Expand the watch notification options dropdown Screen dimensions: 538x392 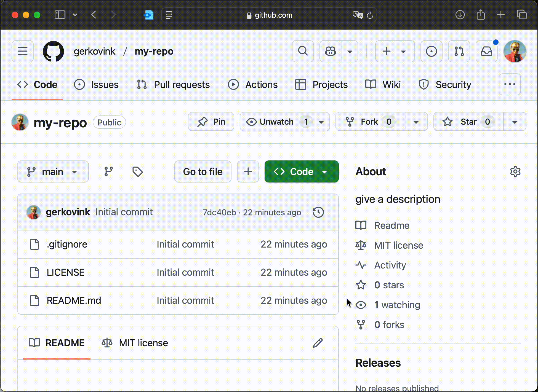[321, 122]
